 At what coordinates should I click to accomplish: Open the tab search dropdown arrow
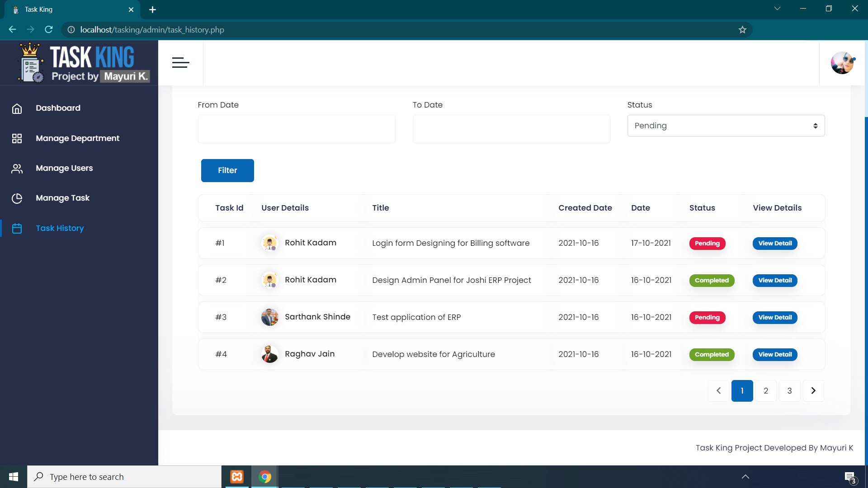[x=777, y=9]
